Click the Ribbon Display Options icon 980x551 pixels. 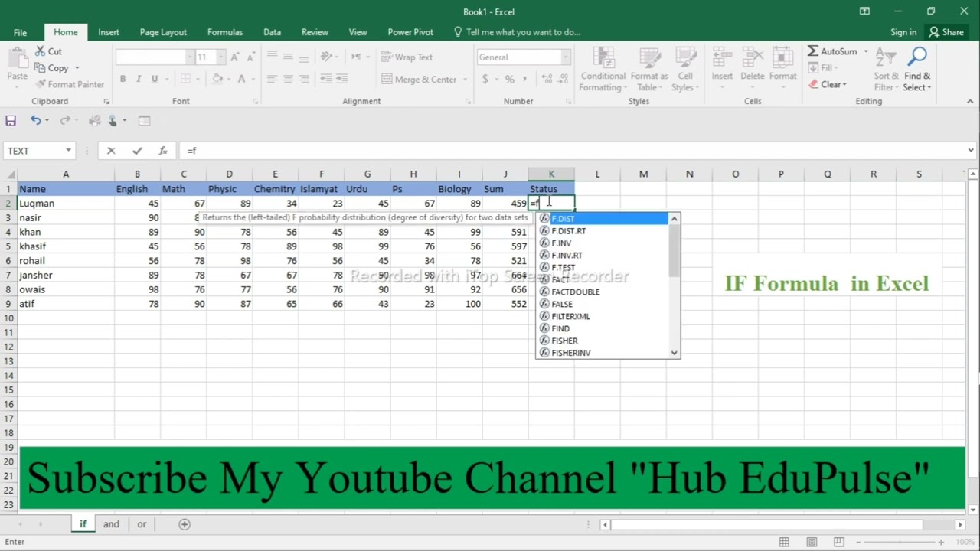point(864,11)
